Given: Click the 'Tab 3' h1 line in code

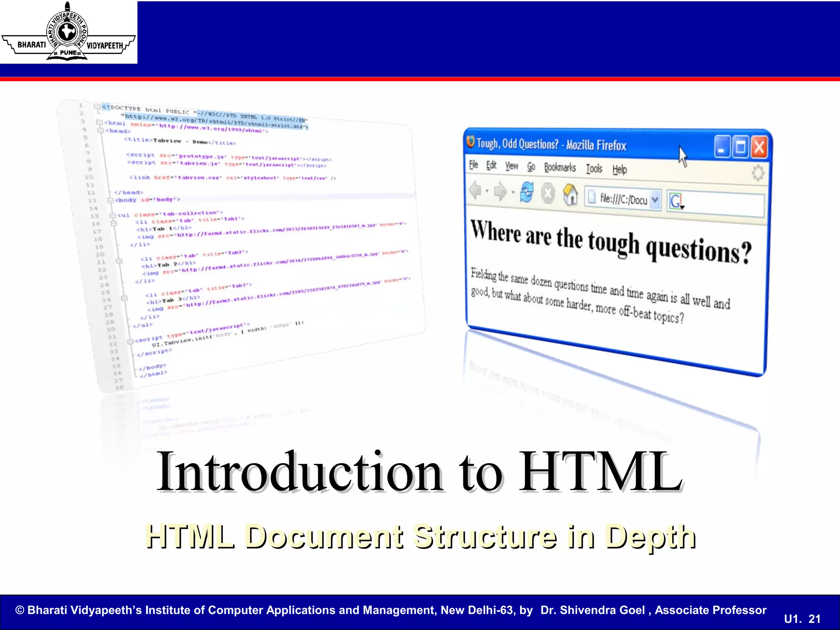Looking at the screenshot, I should (173, 299).
